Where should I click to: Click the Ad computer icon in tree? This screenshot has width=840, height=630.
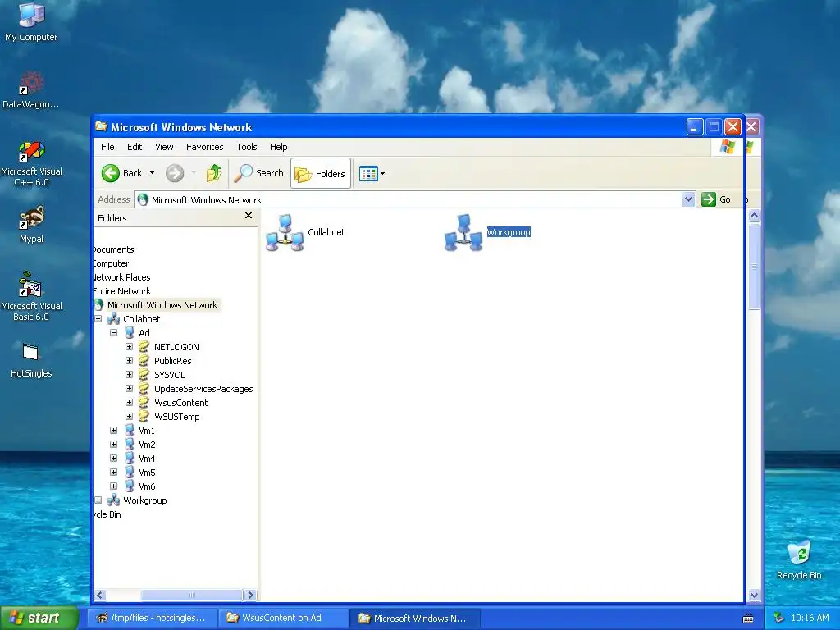[x=129, y=333]
